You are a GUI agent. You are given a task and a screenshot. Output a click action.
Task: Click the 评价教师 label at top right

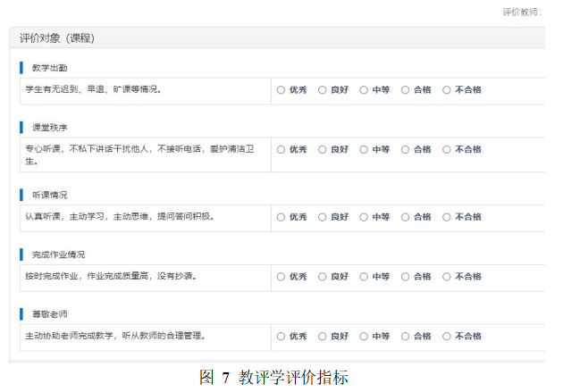(521, 12)
